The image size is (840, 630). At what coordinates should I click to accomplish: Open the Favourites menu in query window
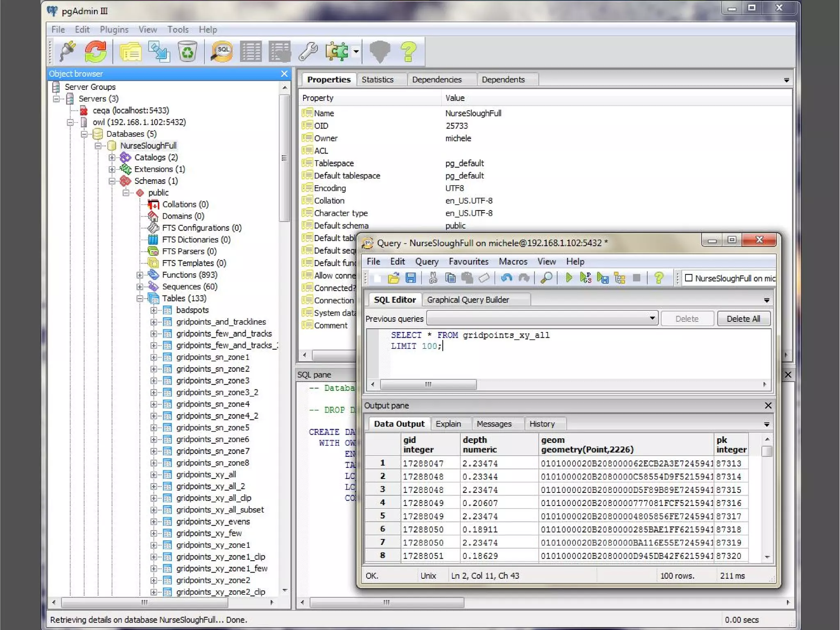468,261
